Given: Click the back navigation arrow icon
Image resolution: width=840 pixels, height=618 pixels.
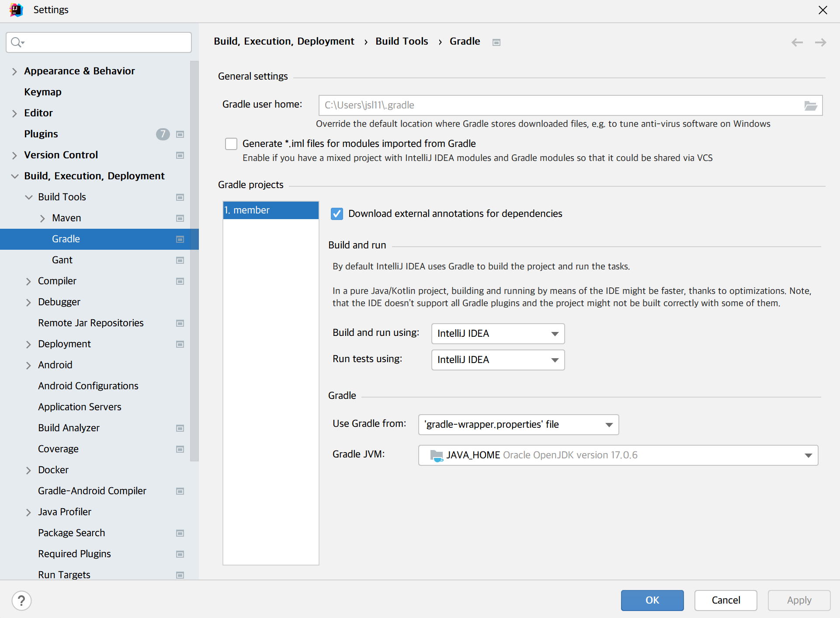Looking at the screenshot, I should [797, 42].
